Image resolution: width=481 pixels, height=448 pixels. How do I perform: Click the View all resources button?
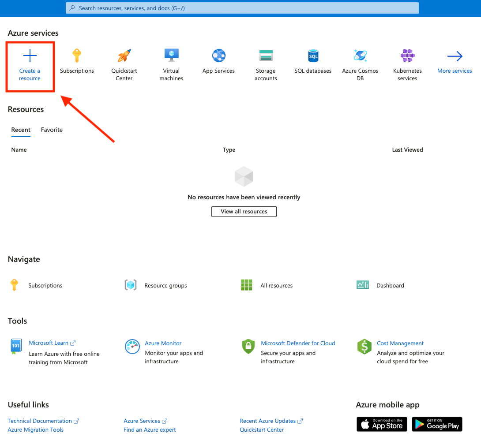click(x=244, y=212)
